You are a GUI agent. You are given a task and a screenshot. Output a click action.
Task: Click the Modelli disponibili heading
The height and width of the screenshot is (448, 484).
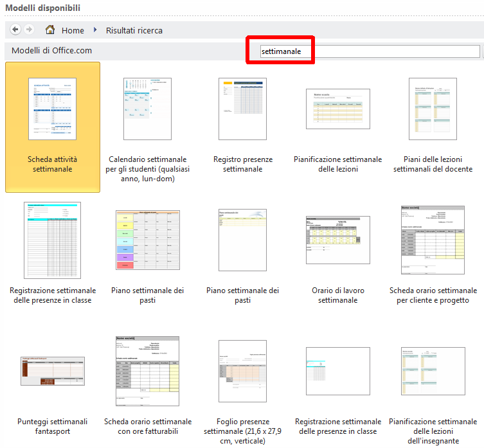[43, 8]
